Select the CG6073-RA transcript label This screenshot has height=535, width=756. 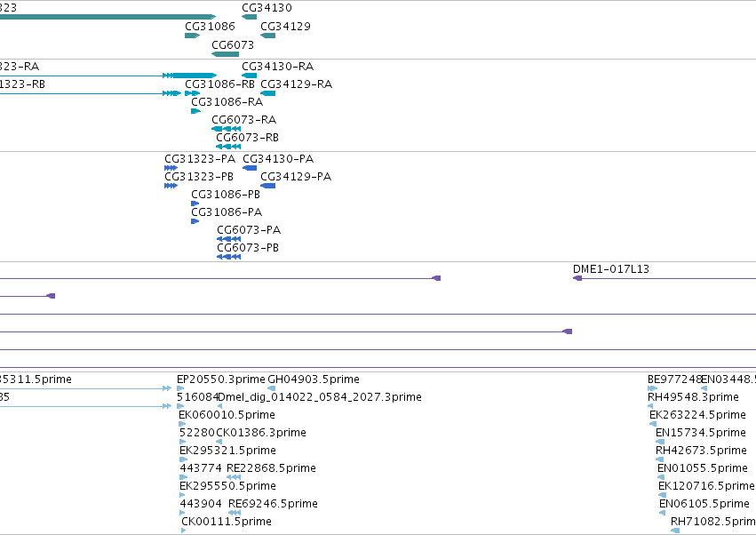coord(244,120)
